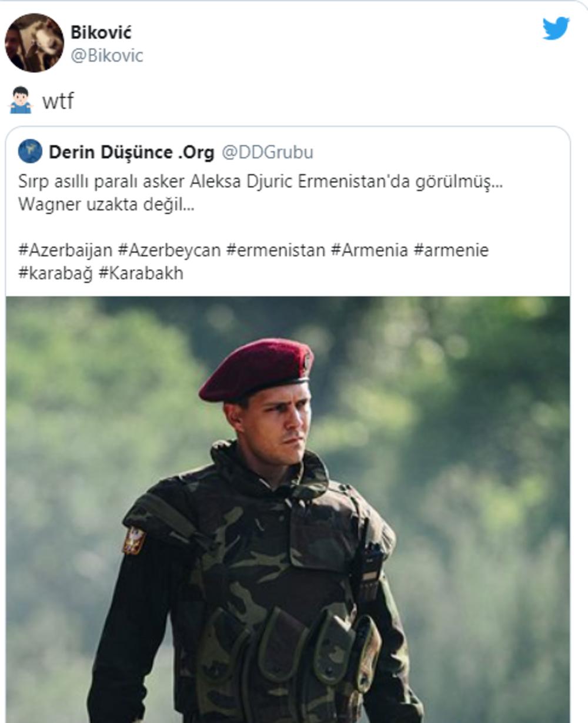Viewport: 588px width, 723px height.
Task: Open the @DDGrubu handle
Action: 268,152
